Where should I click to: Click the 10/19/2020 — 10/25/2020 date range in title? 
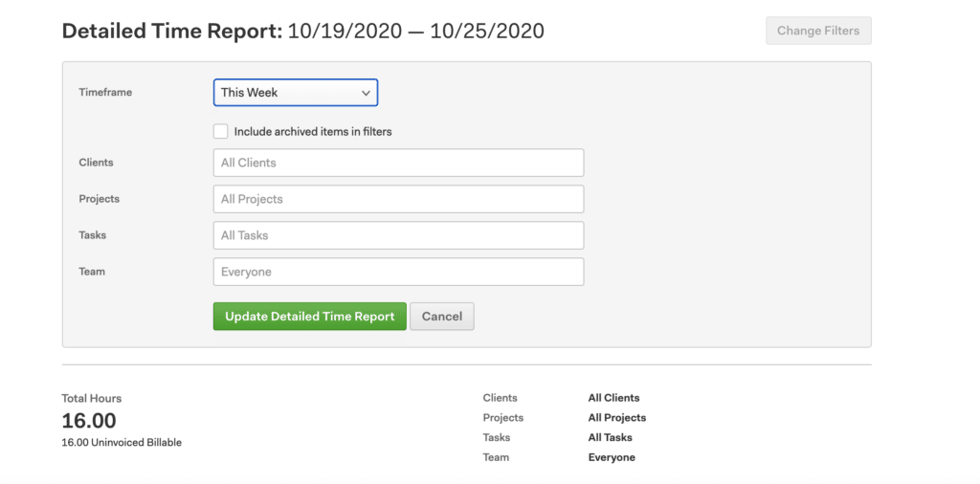point(415,31)
